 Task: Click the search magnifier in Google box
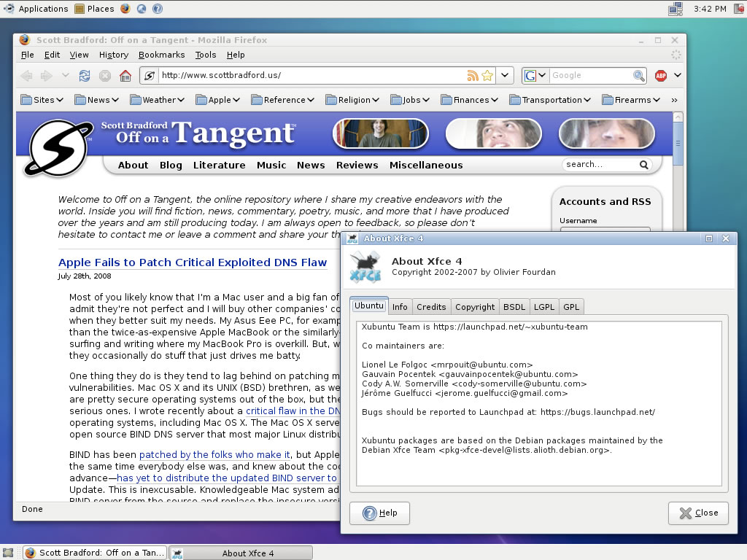[638, 75]
